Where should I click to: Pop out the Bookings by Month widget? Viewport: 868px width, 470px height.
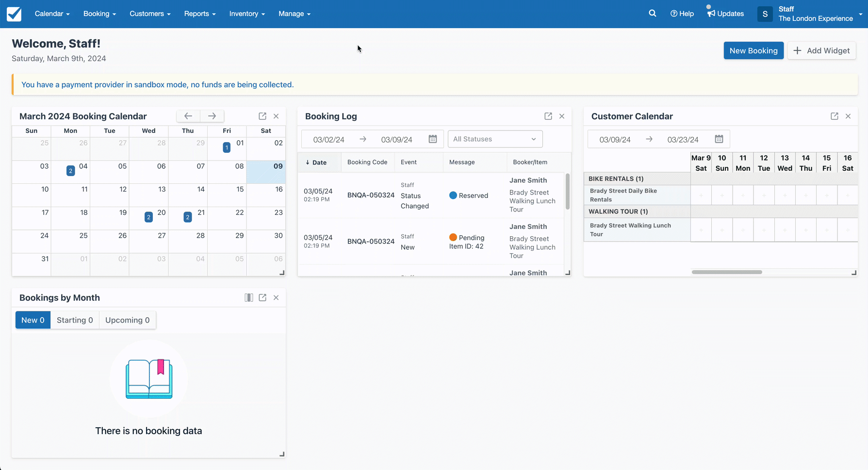point(262,297)
